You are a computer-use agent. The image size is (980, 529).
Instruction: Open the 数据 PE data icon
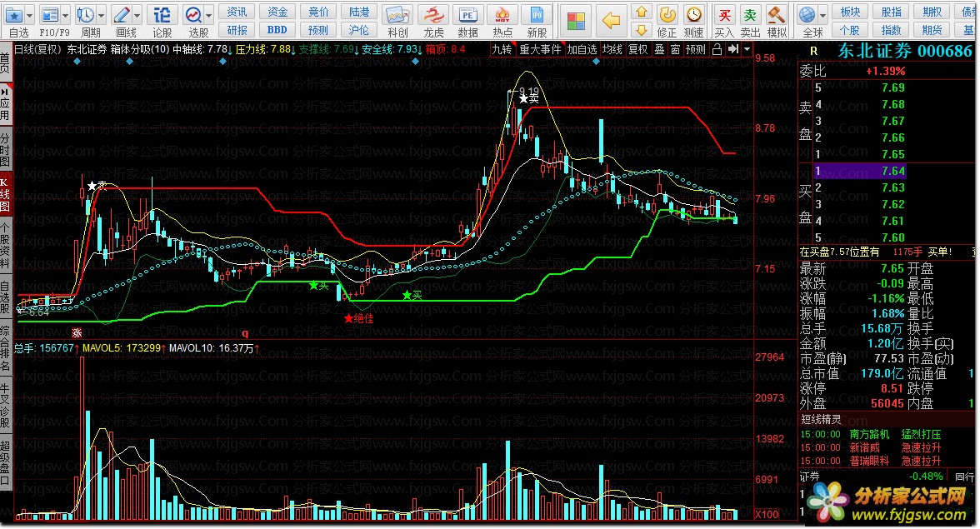pyautogui.click(x=467, y=15)
